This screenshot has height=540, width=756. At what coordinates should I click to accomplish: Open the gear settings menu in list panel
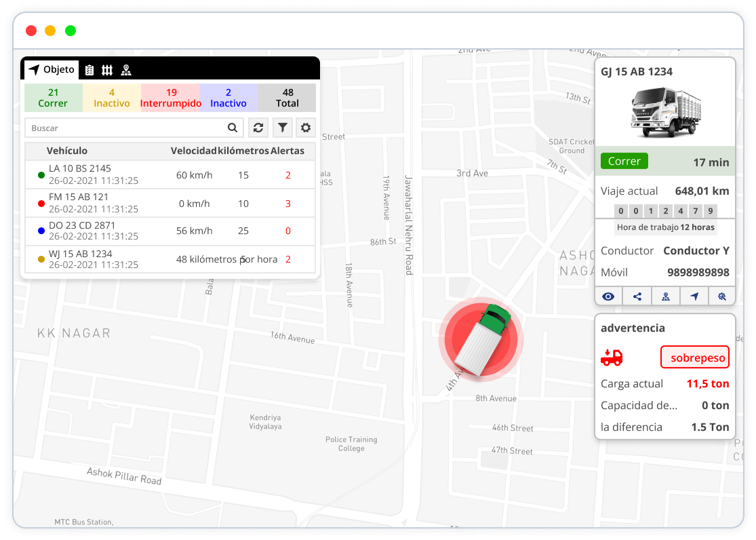point(306,128)
